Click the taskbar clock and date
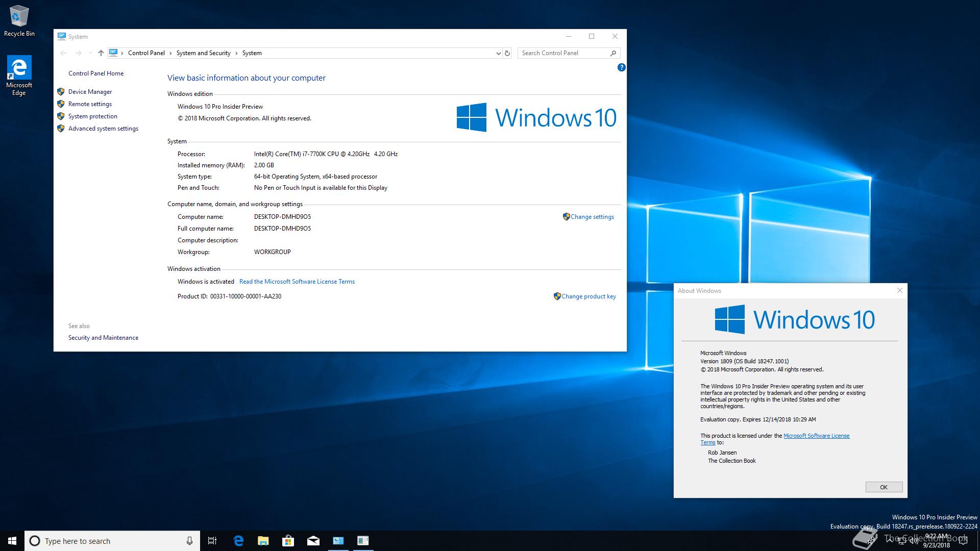Viewport: 980px width, 551px height. (x=937, y=541)
